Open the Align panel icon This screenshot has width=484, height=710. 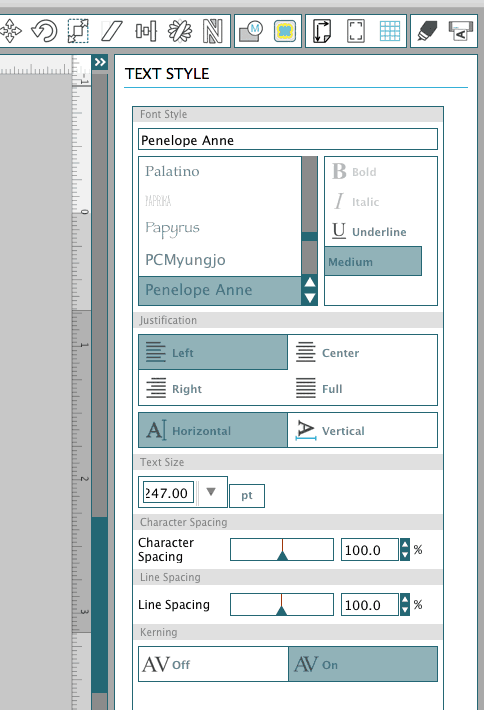tap(146, 31)
